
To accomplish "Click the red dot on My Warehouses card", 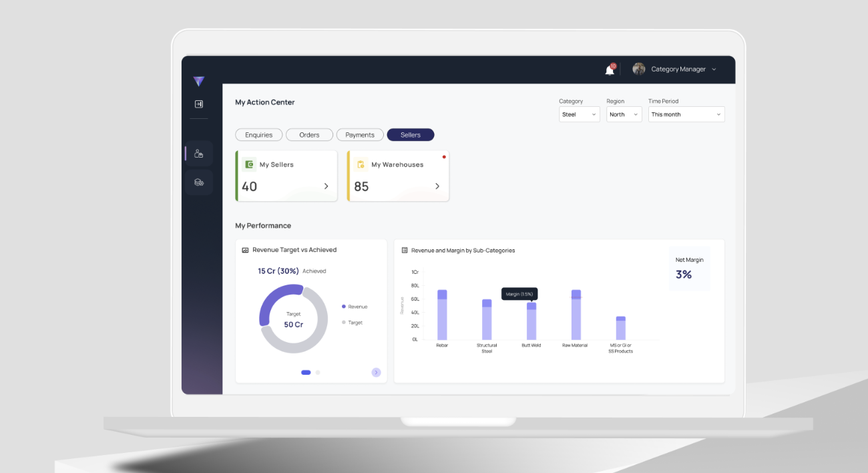I will tap(444, 157).
